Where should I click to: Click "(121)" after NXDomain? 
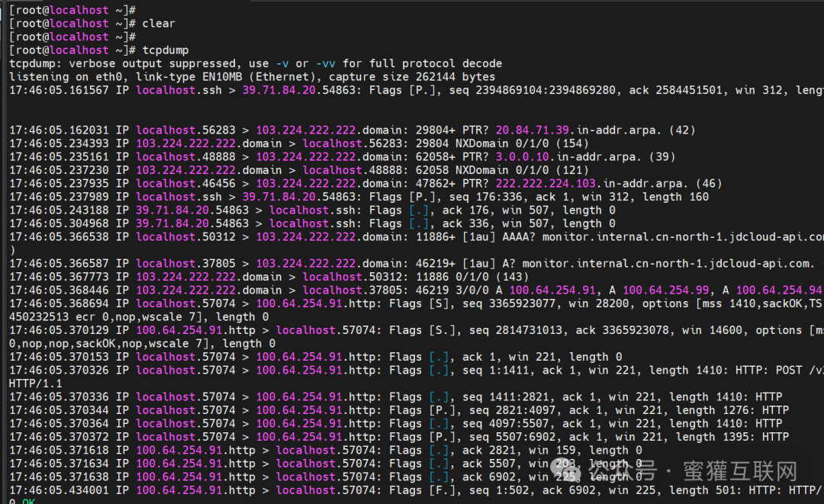click(571, 170)
